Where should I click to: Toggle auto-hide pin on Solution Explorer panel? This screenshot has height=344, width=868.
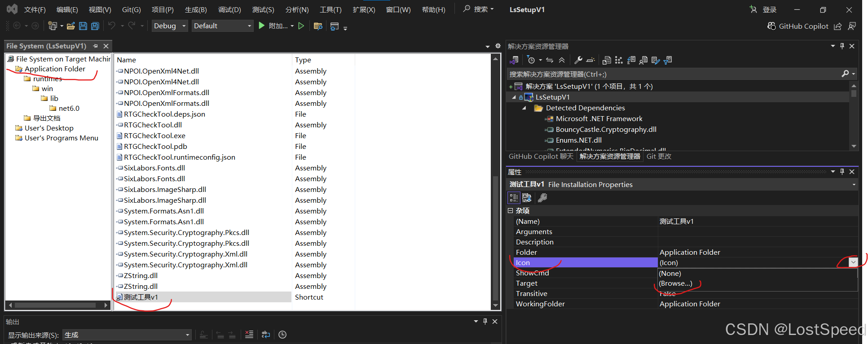pos(842,46)
